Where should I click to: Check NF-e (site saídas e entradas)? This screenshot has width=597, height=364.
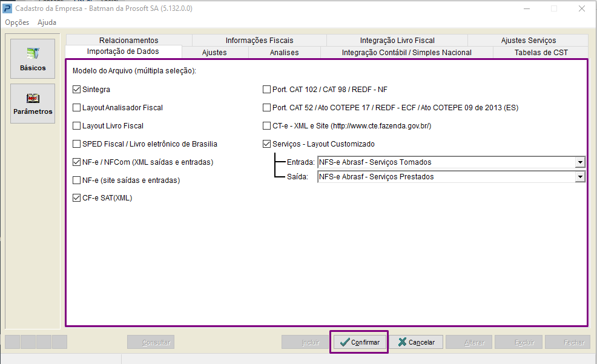click(x=76, y=180)
